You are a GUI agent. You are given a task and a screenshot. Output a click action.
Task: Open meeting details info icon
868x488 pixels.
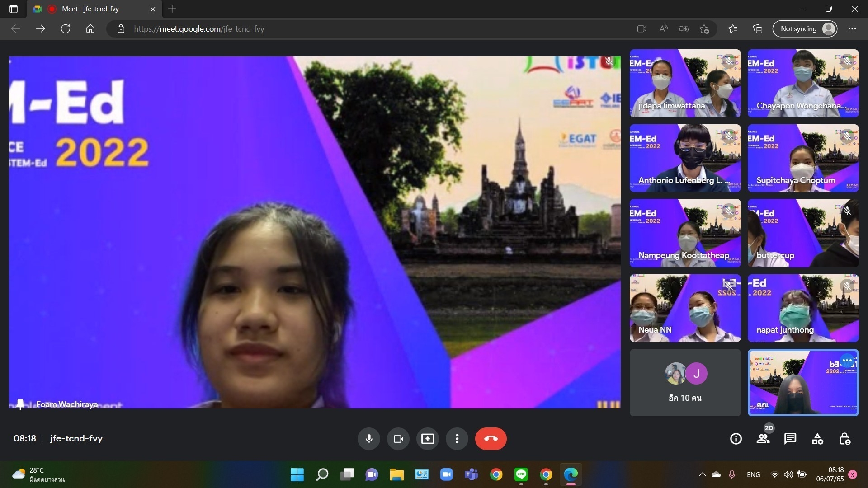coord(736,439)
